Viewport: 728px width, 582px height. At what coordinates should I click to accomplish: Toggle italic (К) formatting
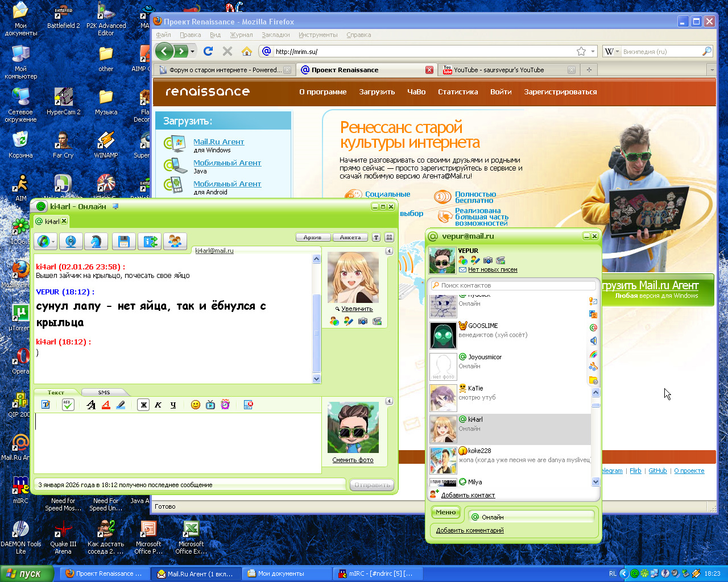point(158,405)
